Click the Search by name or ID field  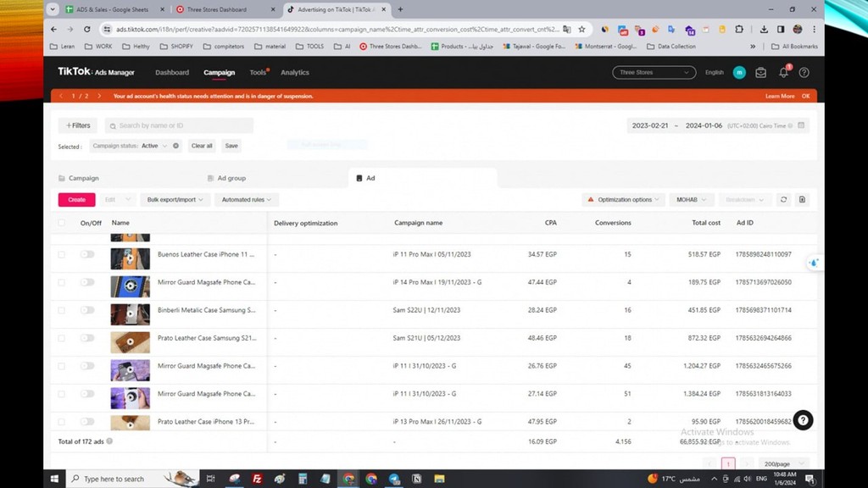point(179,125)
